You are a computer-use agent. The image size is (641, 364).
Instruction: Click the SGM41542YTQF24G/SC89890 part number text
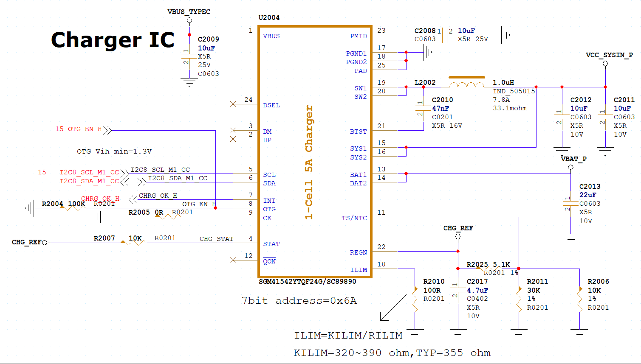coord(307,282)
